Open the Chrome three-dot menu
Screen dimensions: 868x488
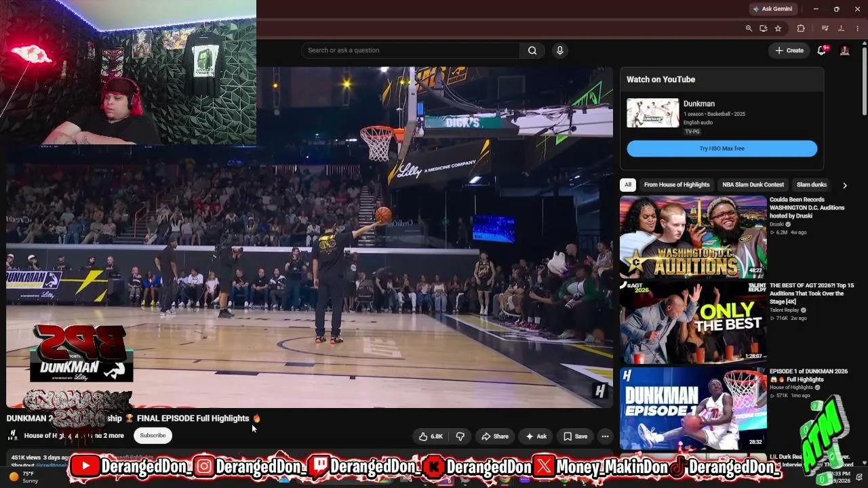tap(857, 28)
